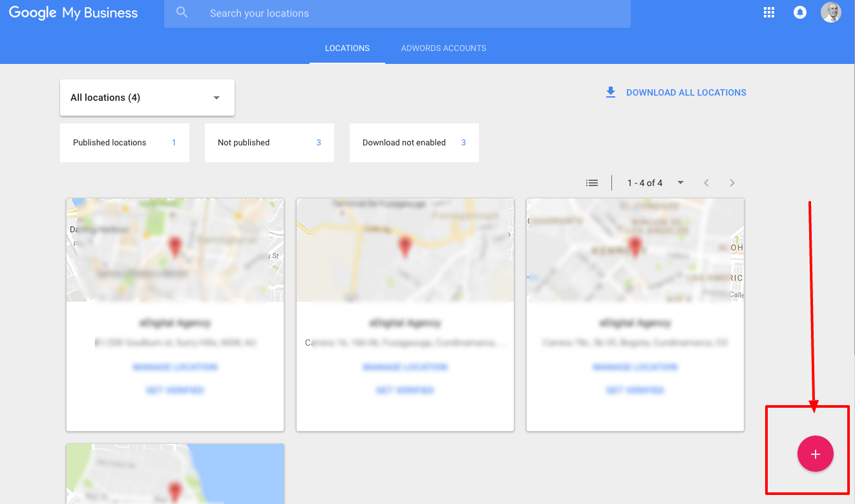855x504 pixels.
Task: Click the Google My Business logo
Action: [x=73, y=13]
